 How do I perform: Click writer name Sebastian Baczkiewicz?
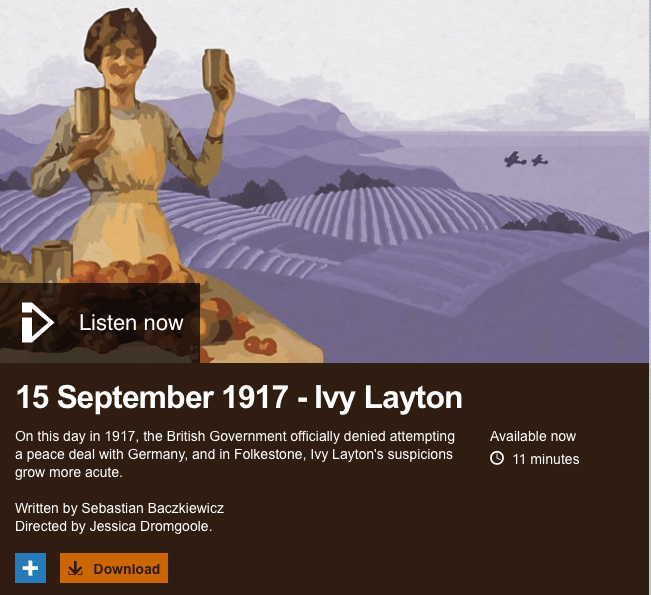[x=152, y=508]
